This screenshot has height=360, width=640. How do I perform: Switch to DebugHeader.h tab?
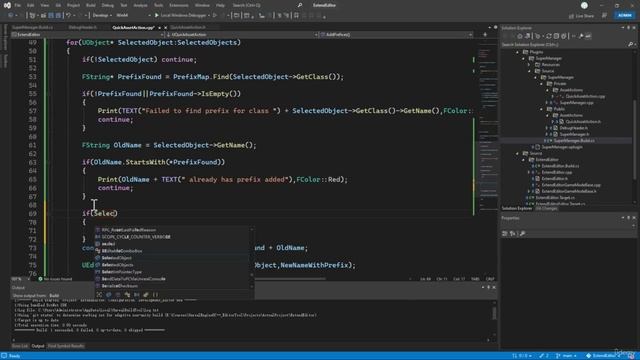pyautogui.click(x=83, y=27)
